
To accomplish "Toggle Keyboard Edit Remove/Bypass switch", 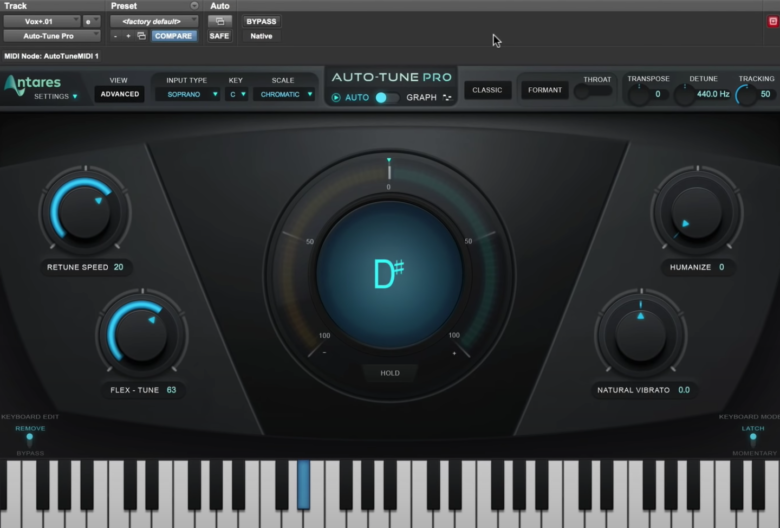I will pos(30,440).
